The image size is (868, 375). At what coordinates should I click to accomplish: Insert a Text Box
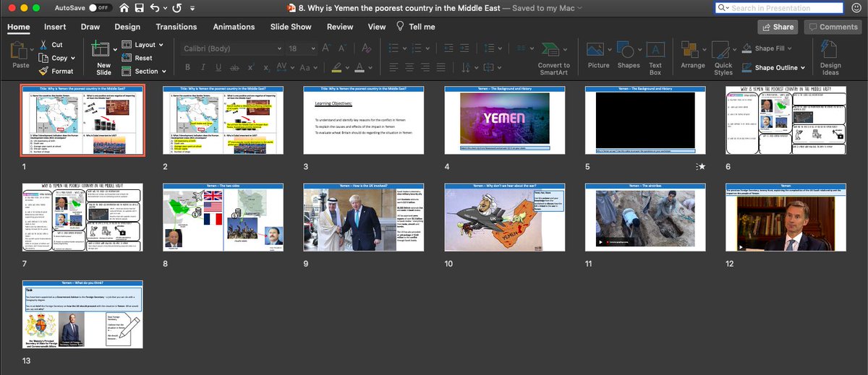click(655, 59)
